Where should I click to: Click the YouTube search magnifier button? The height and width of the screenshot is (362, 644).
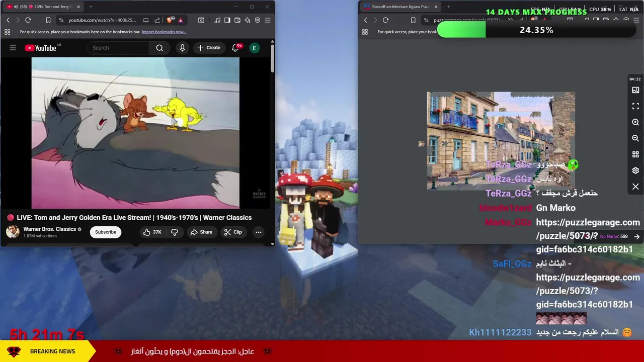tap(159, 48)
